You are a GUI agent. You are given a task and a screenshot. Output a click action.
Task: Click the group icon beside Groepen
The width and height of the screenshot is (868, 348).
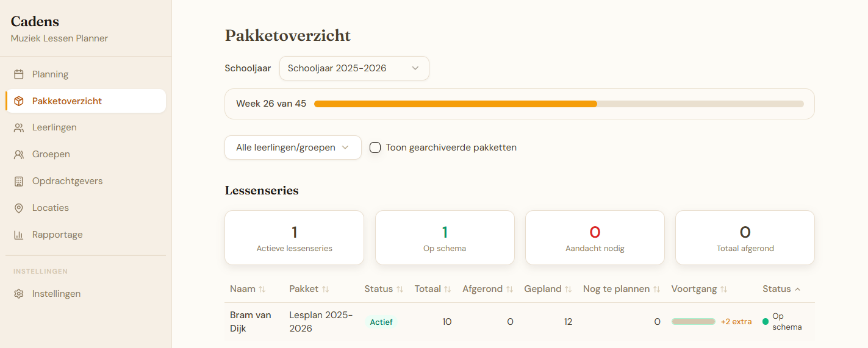pos(19,155)
